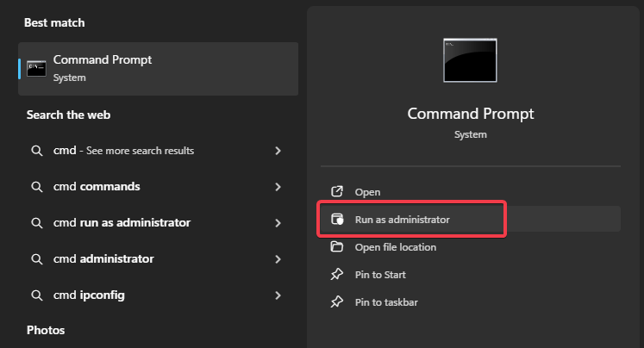Click the small Command Prompt icon under Best match
Image resolution: width=644 pixels, height=348 pixels.
click(36, 68)
